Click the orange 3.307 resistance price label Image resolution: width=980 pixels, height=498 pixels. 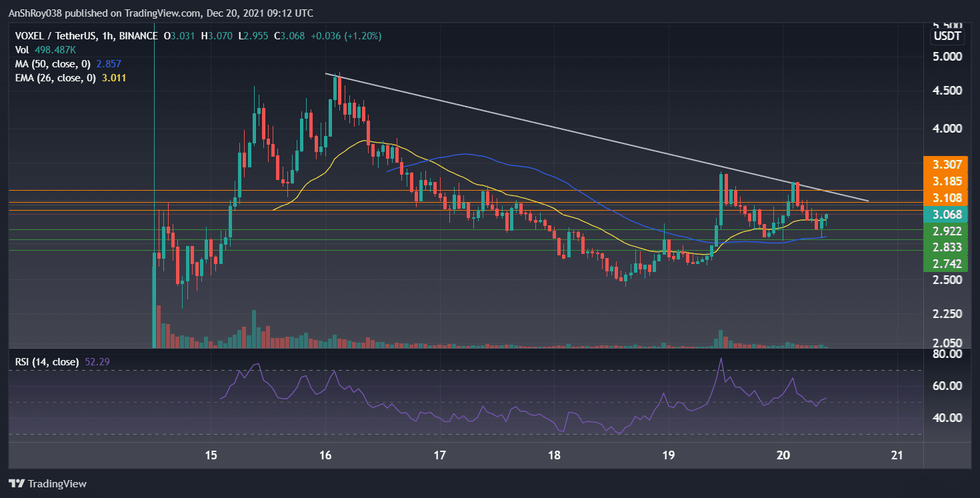tap(946, 164)
